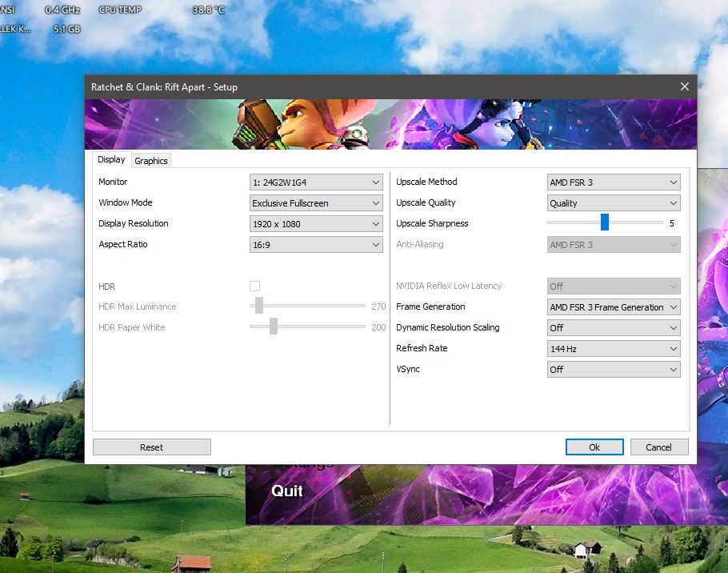Screen dimensions: 728x573
Task: Click the Display Resolution label
Action: pyautogui.click(x=134, y=223)
